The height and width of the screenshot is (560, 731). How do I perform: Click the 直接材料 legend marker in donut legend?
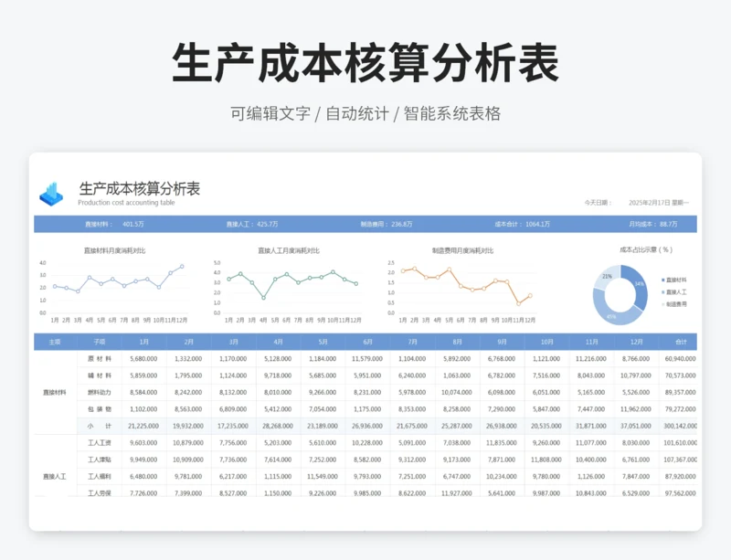[663, 280]
